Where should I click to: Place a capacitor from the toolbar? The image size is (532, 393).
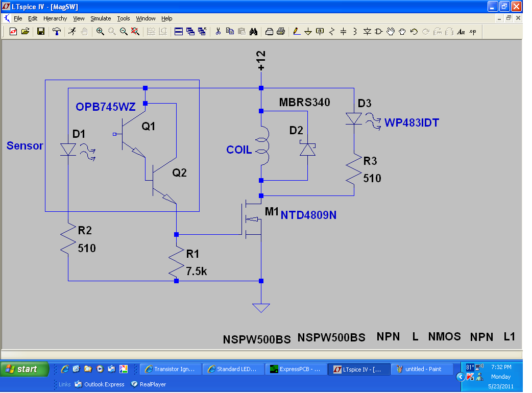click(344, 32)
